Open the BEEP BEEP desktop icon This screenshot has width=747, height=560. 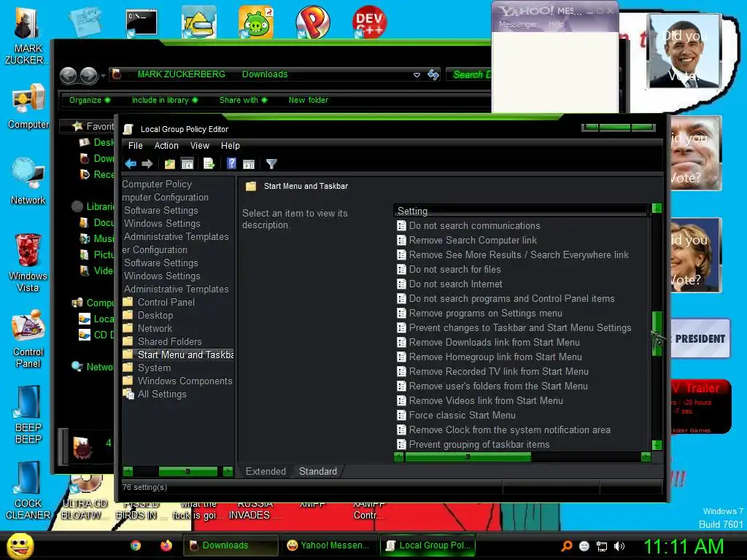coord(28,415)
